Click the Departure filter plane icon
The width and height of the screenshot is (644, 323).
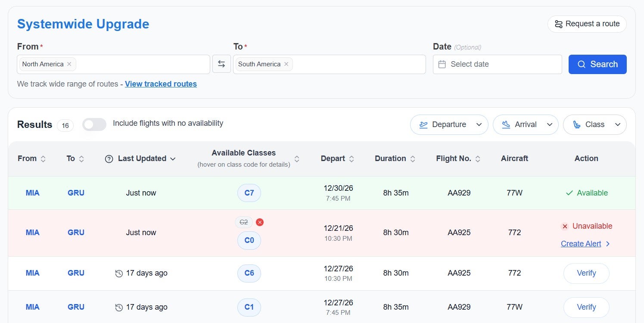pyautogui.click(x=423, y=124)
